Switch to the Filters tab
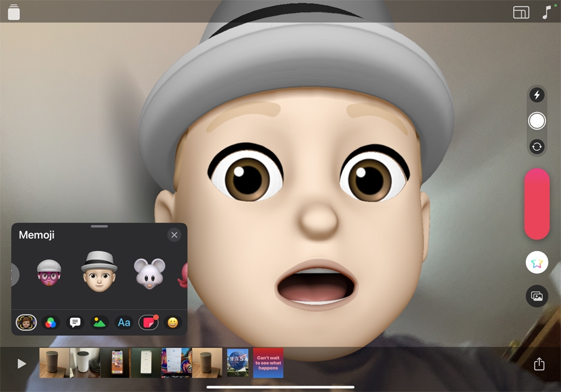The image size is (561, 392). pyautogui.click(x=50, y=323)
